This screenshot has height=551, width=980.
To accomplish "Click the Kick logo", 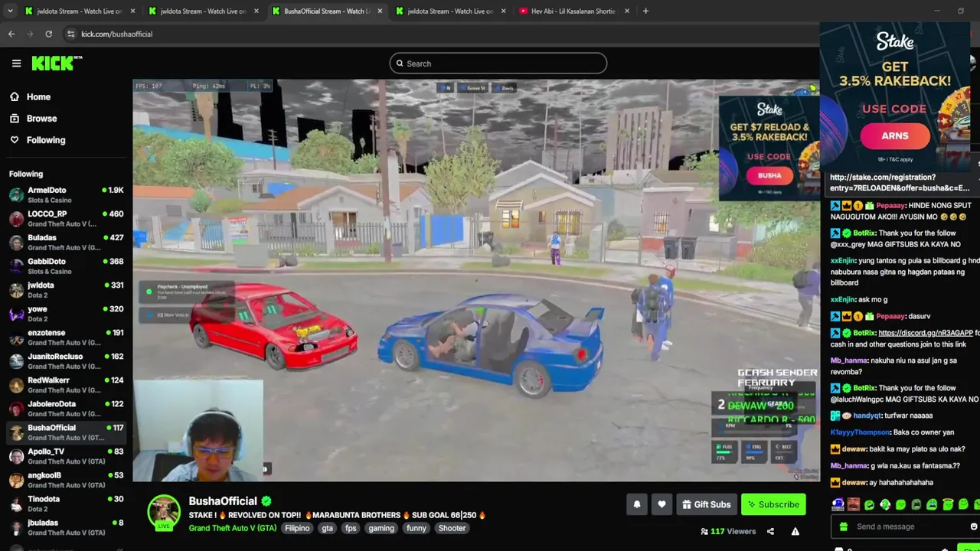I will point(56,64).
